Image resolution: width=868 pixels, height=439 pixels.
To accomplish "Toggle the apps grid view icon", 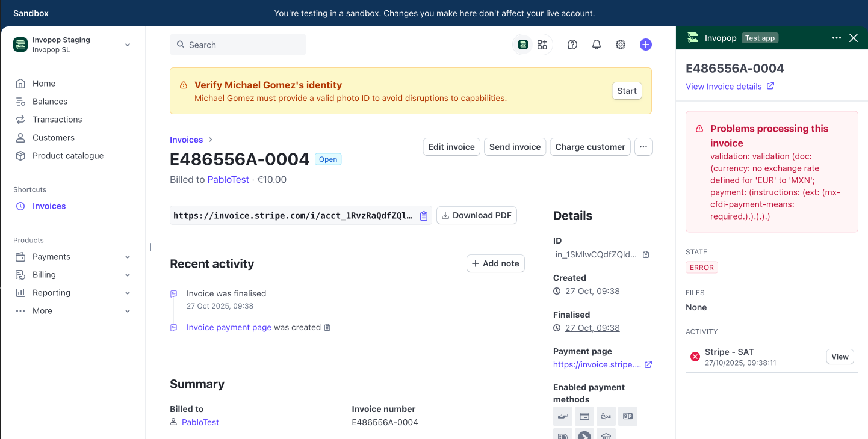I will (x=542, y=45).
